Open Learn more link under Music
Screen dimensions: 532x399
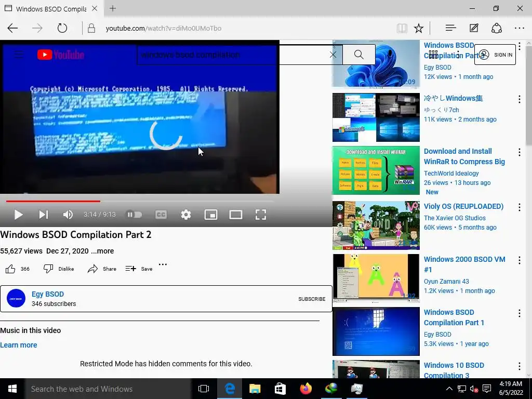[19, 345]
